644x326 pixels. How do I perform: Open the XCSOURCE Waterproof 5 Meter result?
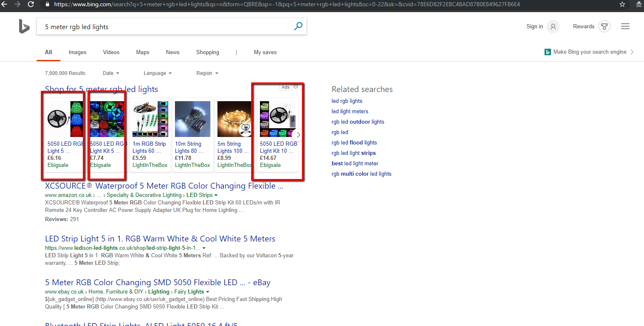[x=164, y=186]
